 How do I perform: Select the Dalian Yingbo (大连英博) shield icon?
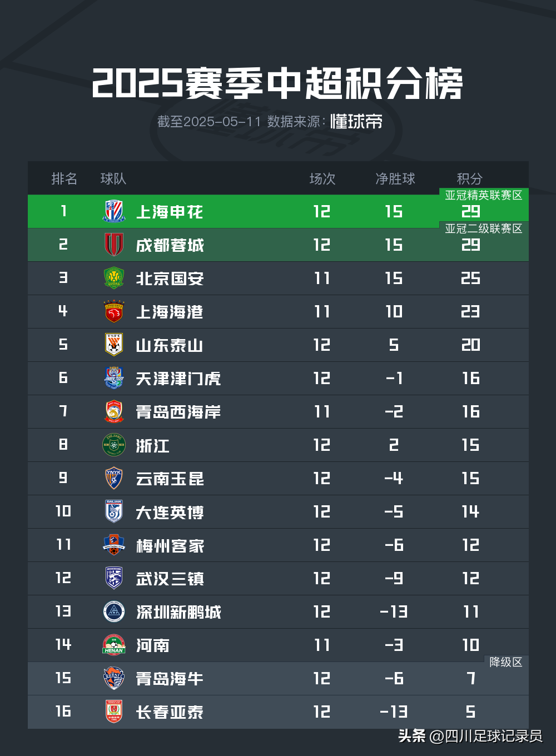coord(114,511)
